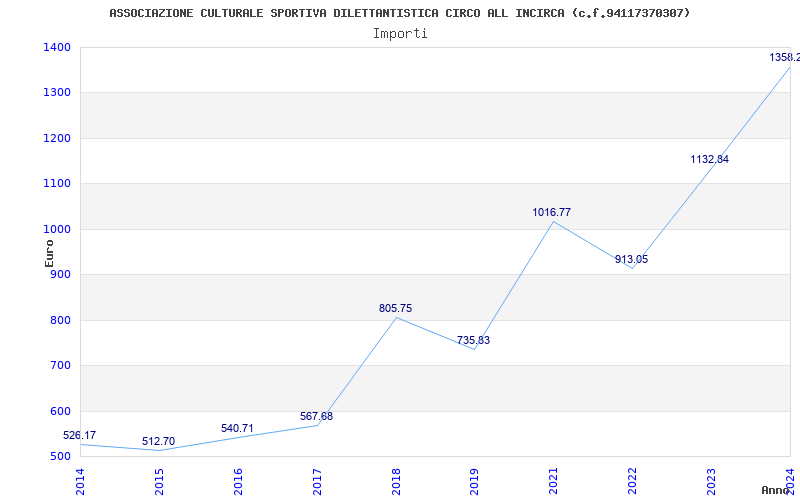800x500 pixels.
Task: Click the 2018 x-axis year label
Action: click(x=396, y=482)
